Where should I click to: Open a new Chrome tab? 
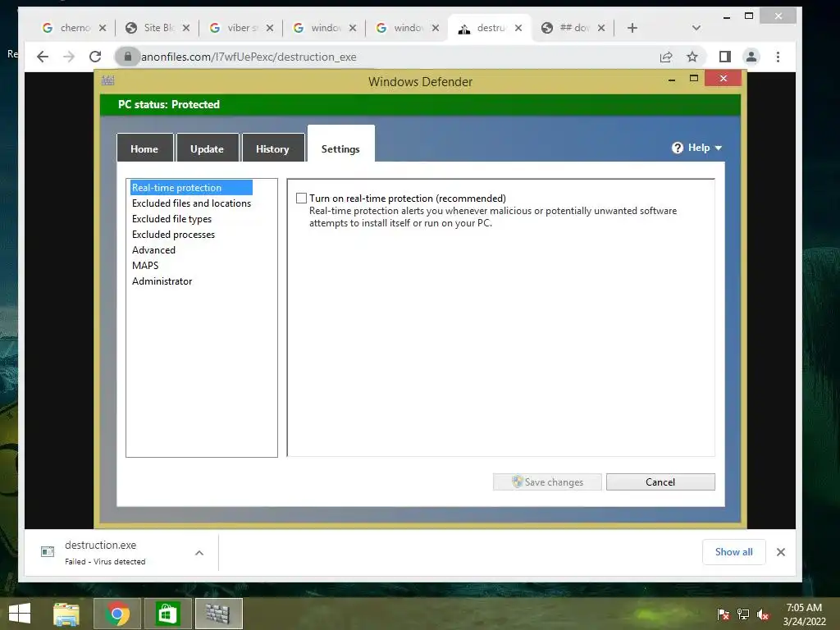[632, 28]
